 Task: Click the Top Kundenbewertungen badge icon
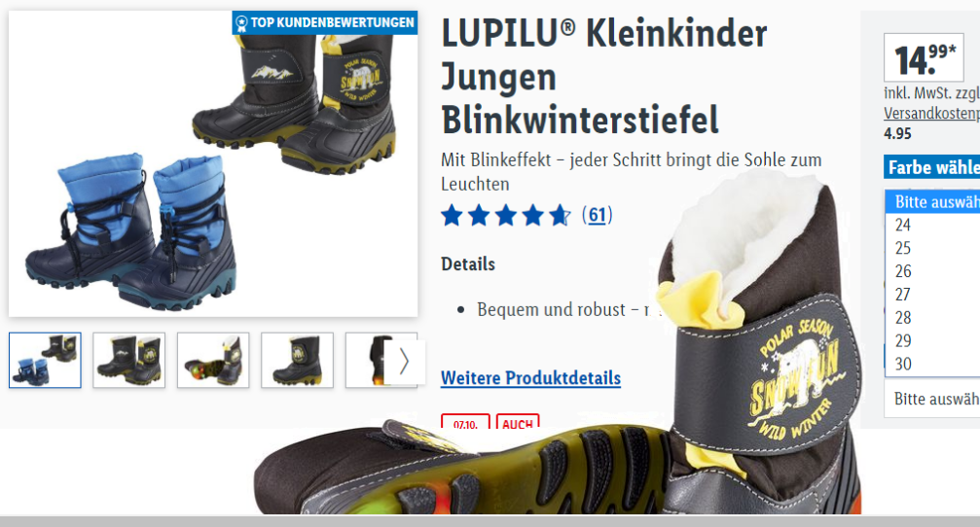click(241, 23)
